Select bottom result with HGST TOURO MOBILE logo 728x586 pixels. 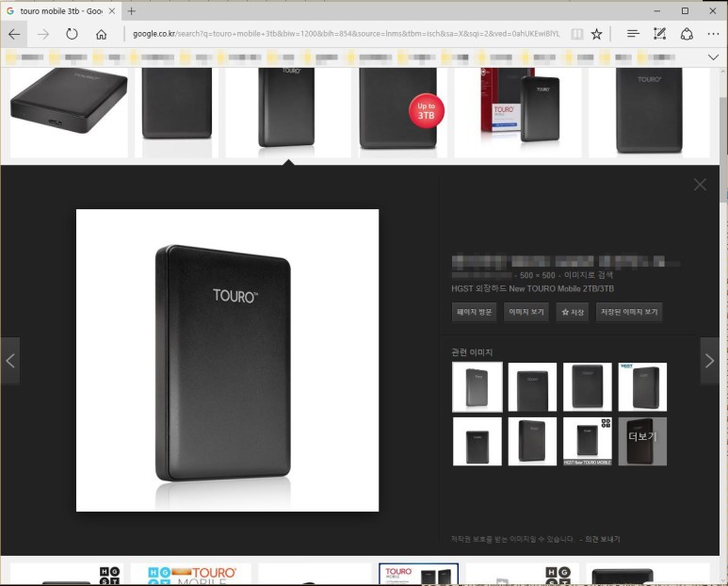coord(191,574)
